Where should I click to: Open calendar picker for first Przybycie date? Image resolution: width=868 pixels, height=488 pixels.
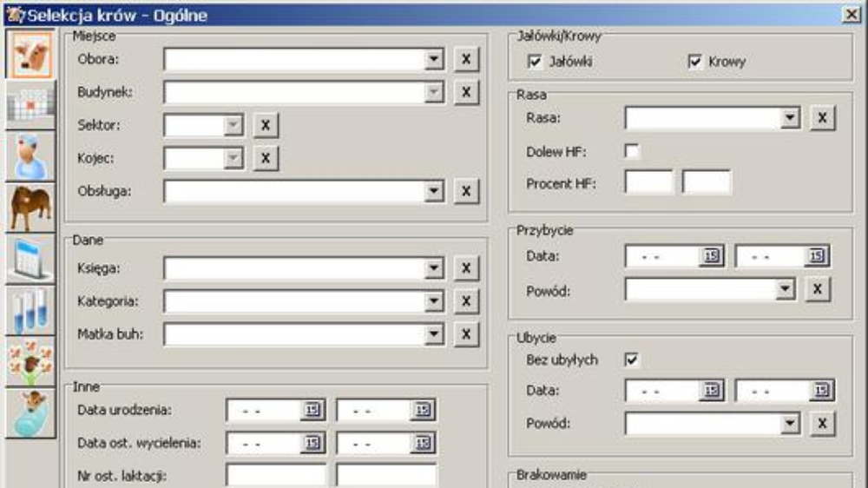point(712,257)
